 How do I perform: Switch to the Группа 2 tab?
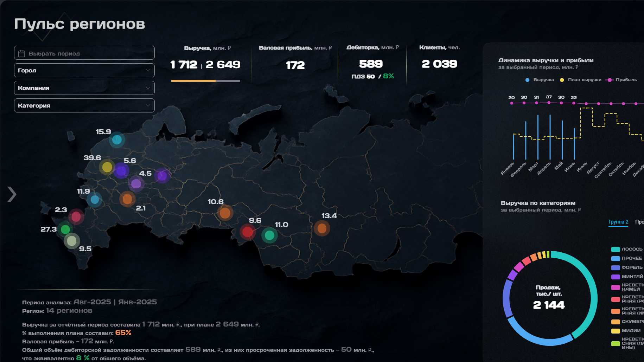coord(618,222)
